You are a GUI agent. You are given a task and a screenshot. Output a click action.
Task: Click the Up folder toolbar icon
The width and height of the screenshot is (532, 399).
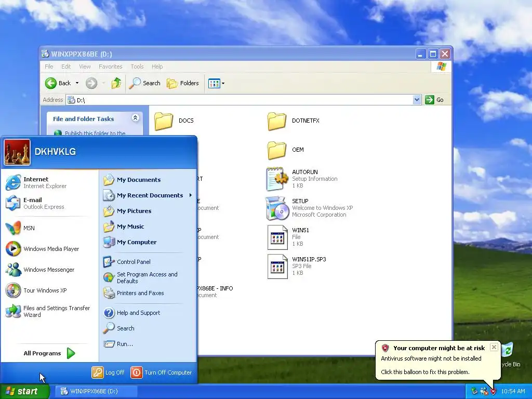click(116, 83)
